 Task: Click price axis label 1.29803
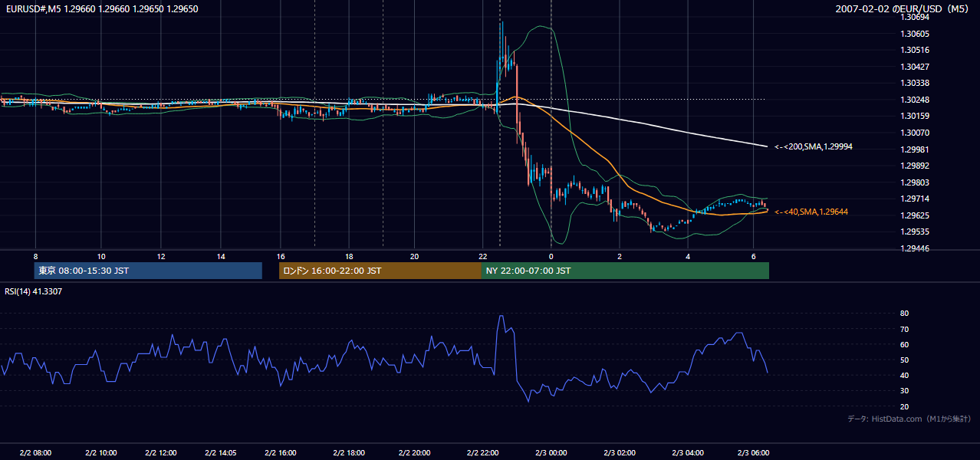[x=916, y=182]
